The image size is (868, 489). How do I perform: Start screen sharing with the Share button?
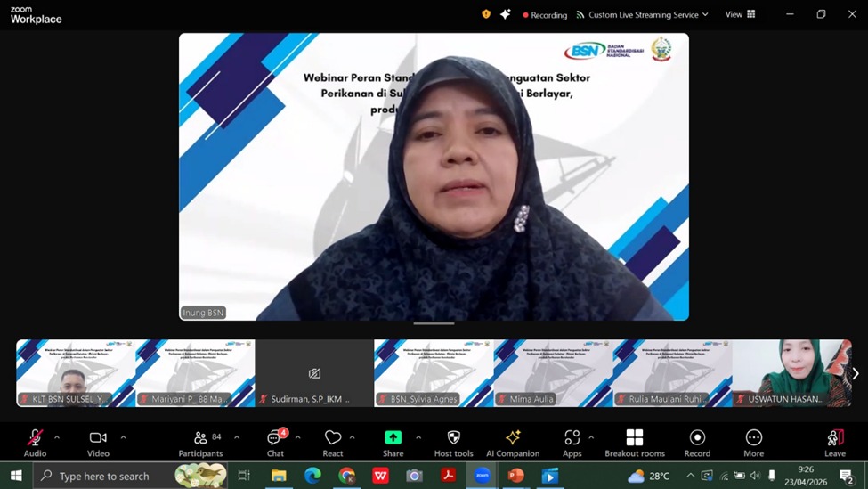tap(393, 442)
